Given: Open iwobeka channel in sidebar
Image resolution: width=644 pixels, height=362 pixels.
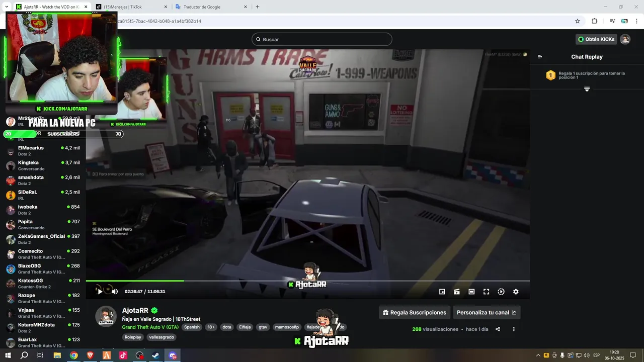Looking at the screenshot, I should (x=43, y=210).
